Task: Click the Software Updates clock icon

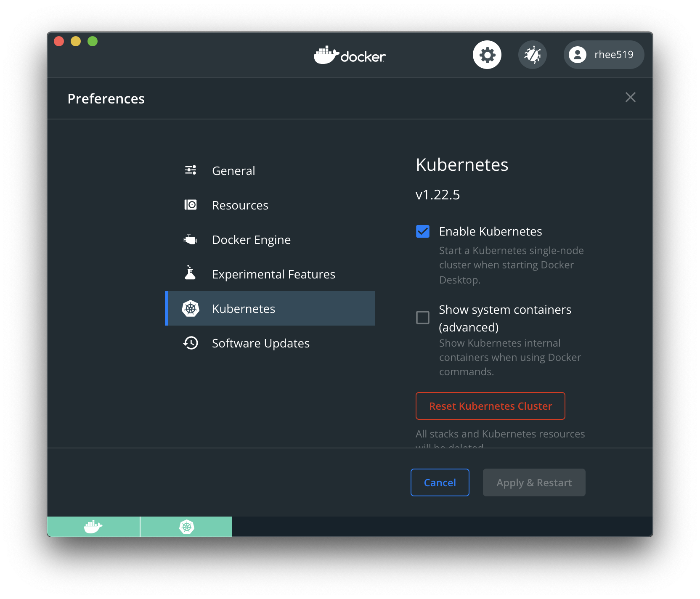Action: click(x=191, y=343)
